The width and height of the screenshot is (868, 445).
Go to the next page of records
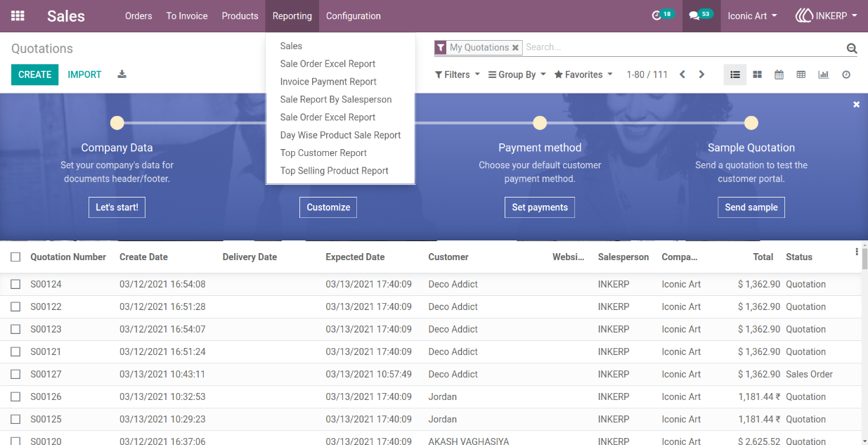click(x=701, y=75)
